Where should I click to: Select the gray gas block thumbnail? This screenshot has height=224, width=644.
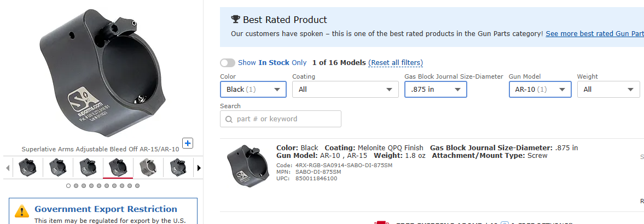pos(147,167)
